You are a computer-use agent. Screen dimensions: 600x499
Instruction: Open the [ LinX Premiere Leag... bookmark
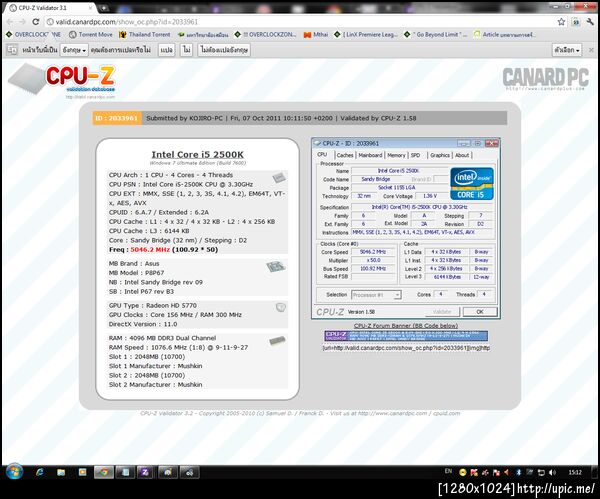coord(366,34)
